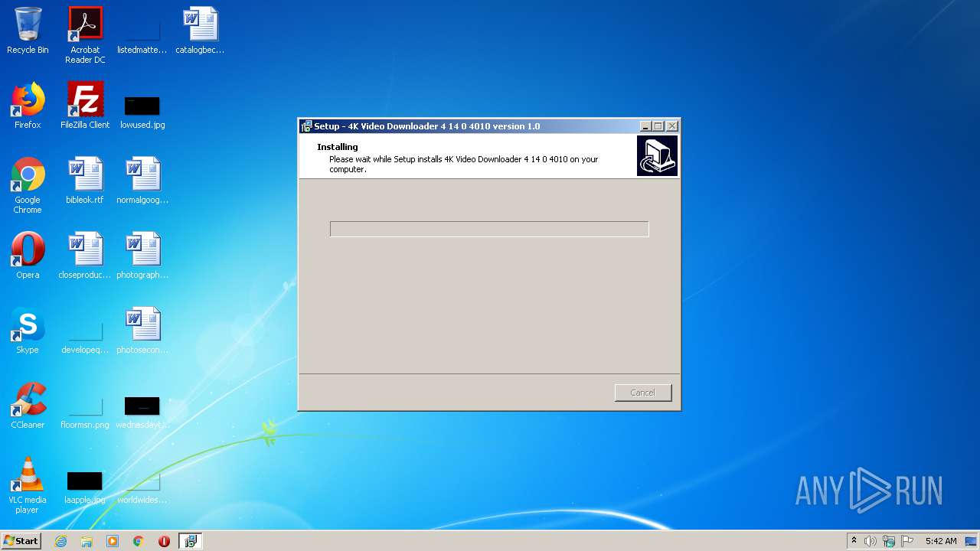Select the catalogbec... Word document

click(200, 31)
